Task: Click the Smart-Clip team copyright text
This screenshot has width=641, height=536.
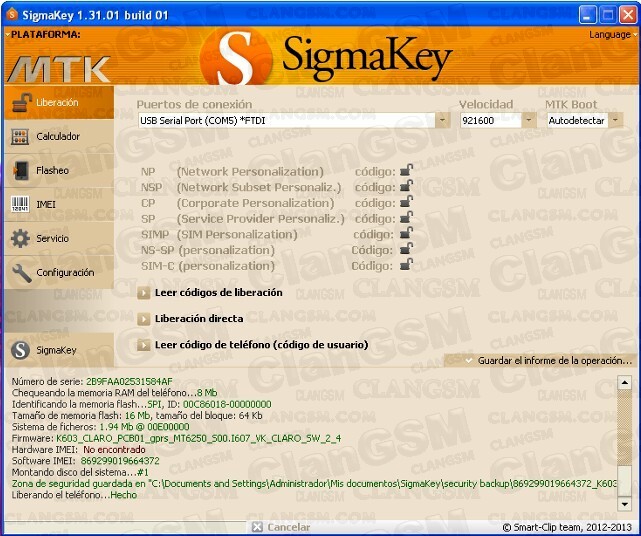Action: [x=567, y=527]
